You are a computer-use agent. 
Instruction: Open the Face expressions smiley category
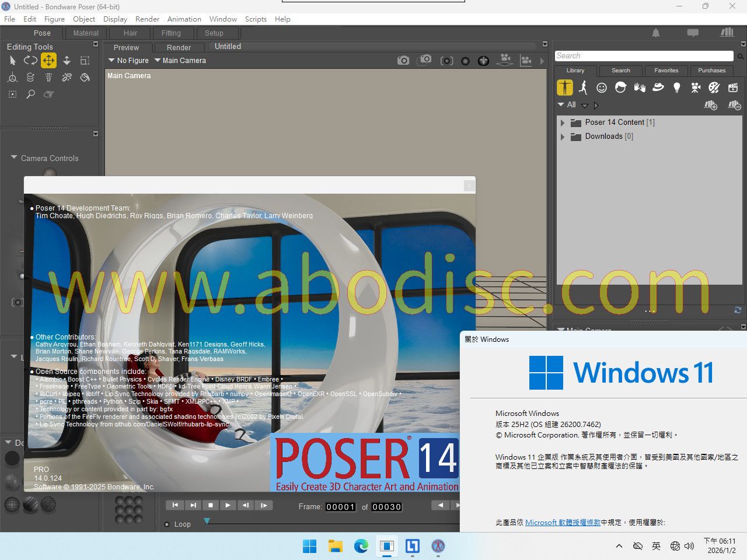[x=602, y=87]
